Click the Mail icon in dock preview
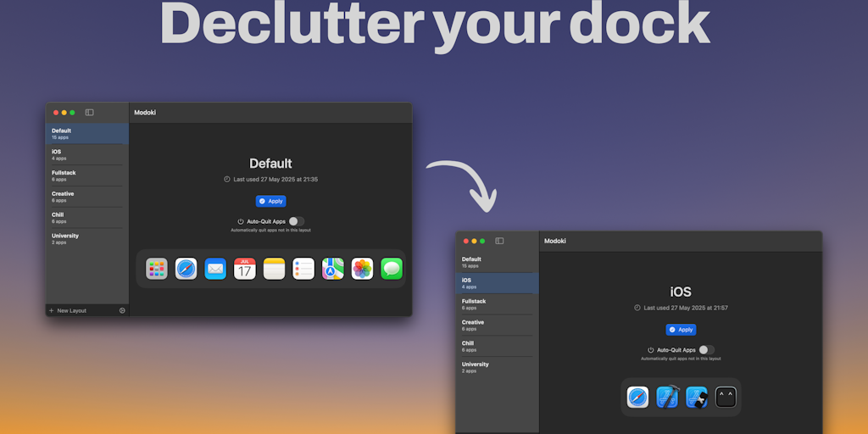868x434 pixels. 215,269
